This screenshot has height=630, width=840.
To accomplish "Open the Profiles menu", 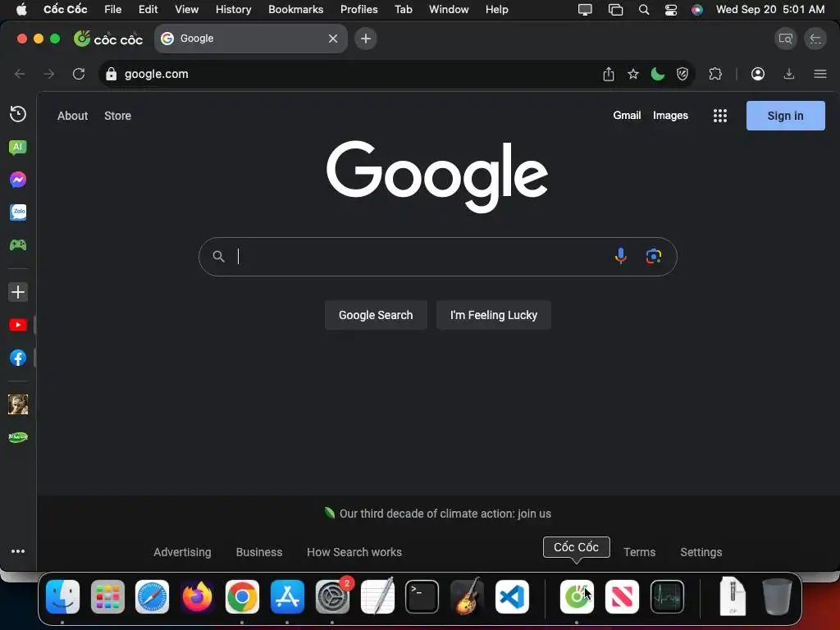I will pyautogui.click(x=359, y=9).
